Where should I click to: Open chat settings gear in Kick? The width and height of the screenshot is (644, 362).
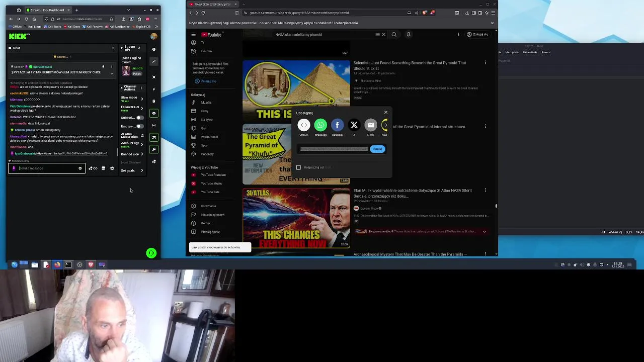(112, 168)
